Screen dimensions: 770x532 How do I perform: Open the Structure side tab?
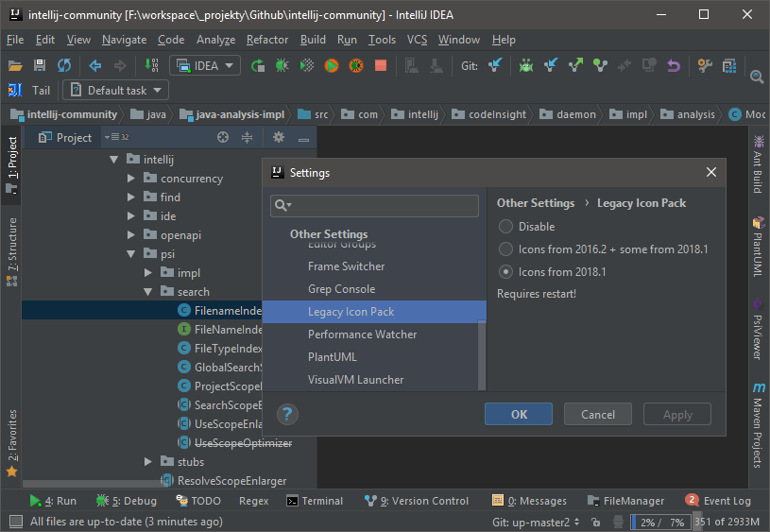coord(11,251)
